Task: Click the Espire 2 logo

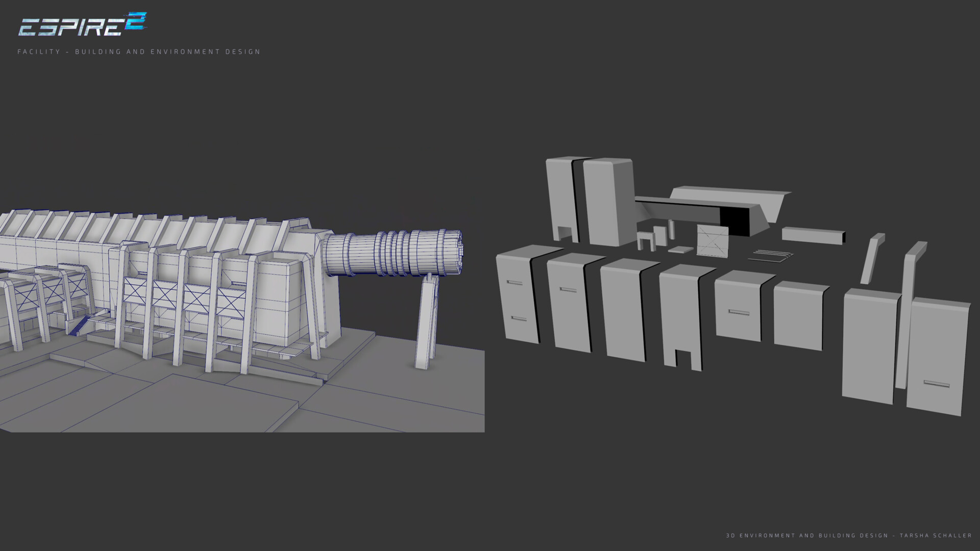Action: pyautogui.click(x=71, y=26)
